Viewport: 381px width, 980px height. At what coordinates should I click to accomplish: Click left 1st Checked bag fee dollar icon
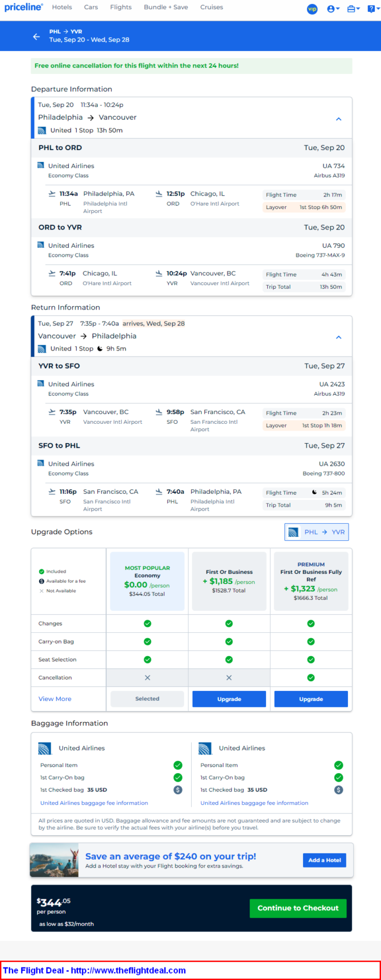[178, 790]
